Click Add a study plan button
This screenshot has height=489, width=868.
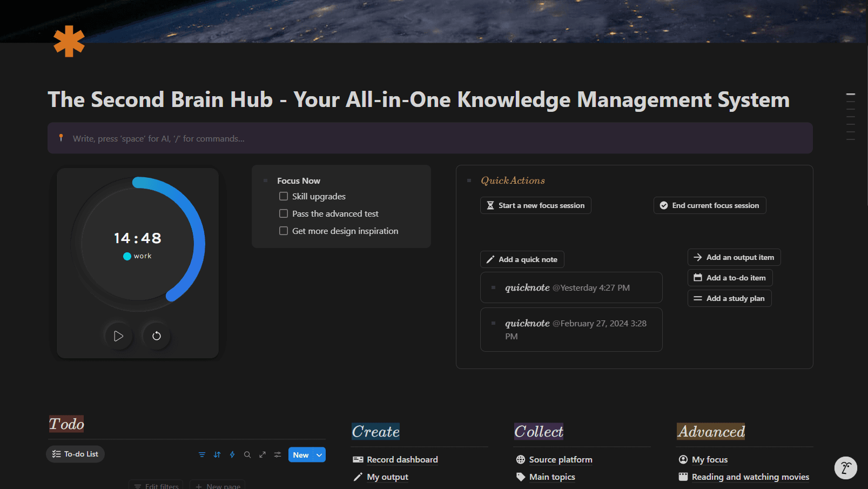coord(730,298)
